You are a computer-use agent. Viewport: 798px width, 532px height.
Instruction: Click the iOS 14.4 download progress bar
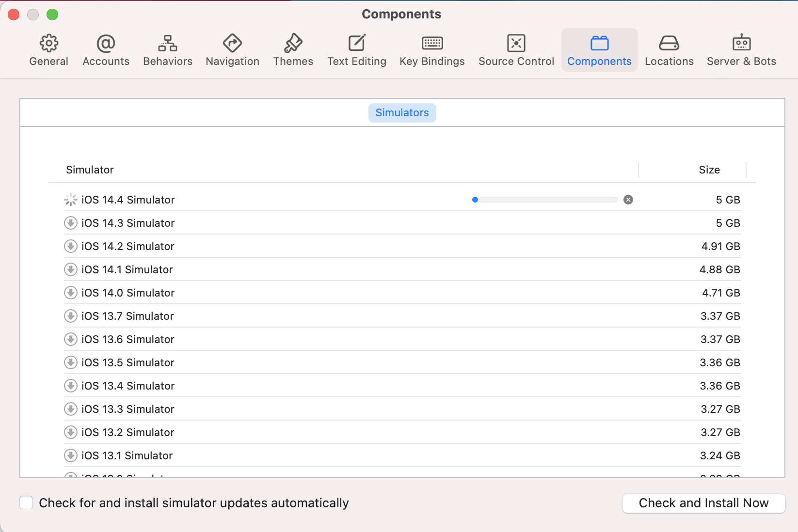pyautogui.click(x=544, y=200)
